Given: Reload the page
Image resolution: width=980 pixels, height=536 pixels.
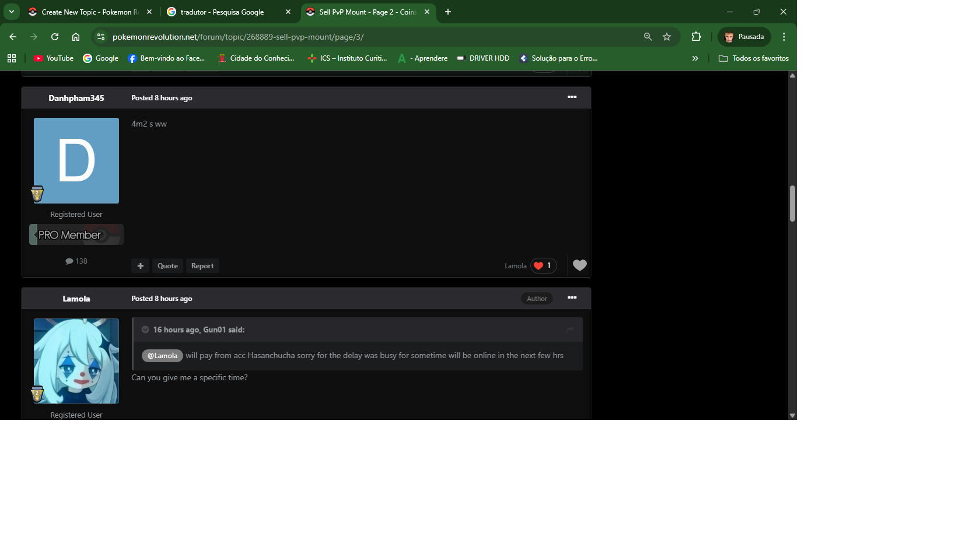Looking at the screenshot, I should click(x=55, y=37).
